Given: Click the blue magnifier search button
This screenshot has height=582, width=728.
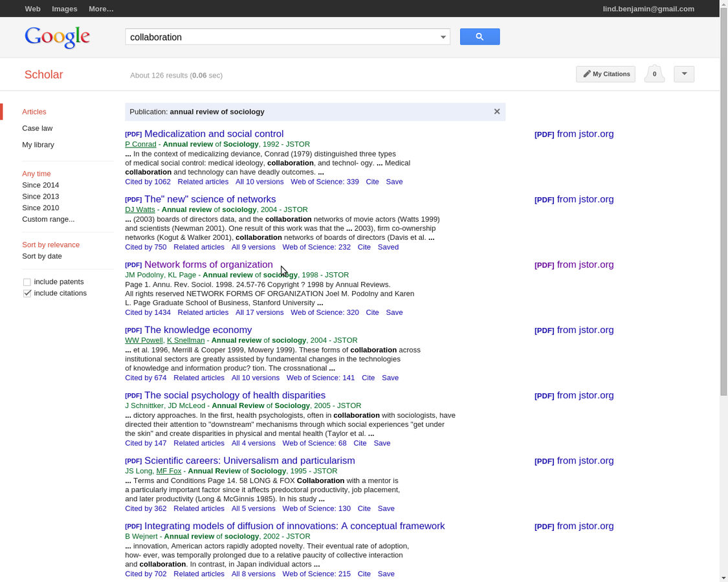Looking at the screenshot, I should pos(480,37).
